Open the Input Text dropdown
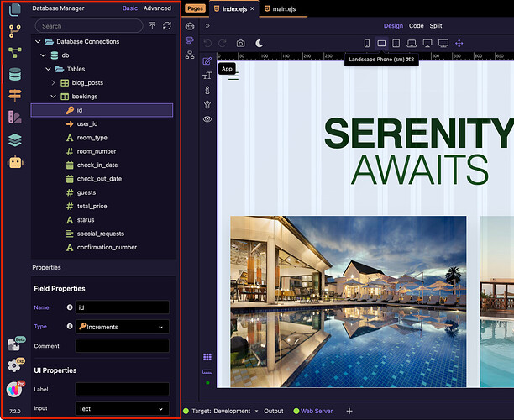 [122, 409]
